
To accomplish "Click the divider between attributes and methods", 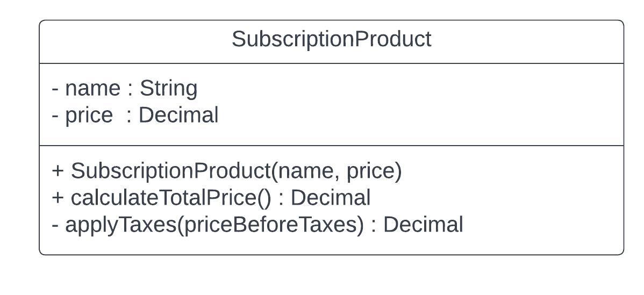I will (x=332, y=146).
